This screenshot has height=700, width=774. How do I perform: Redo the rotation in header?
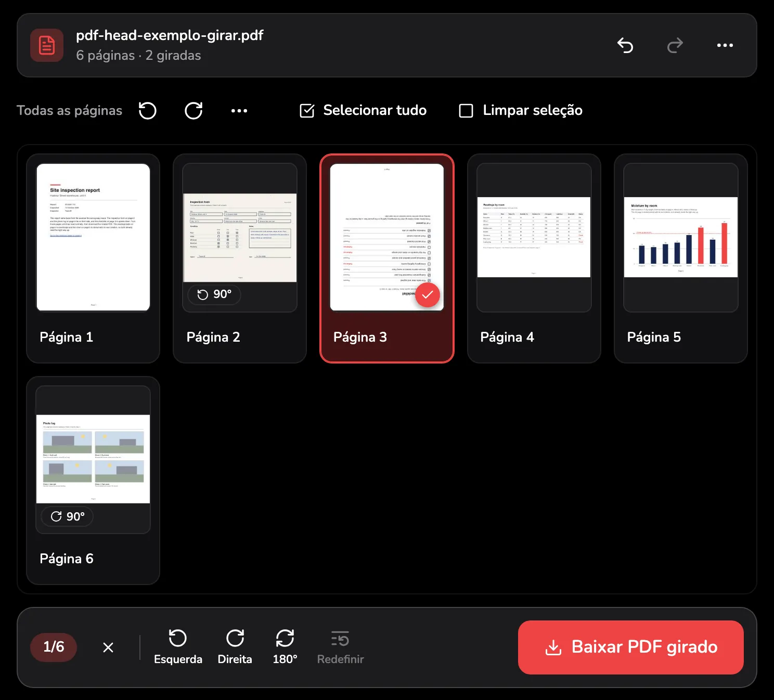(x=675, y=45)
